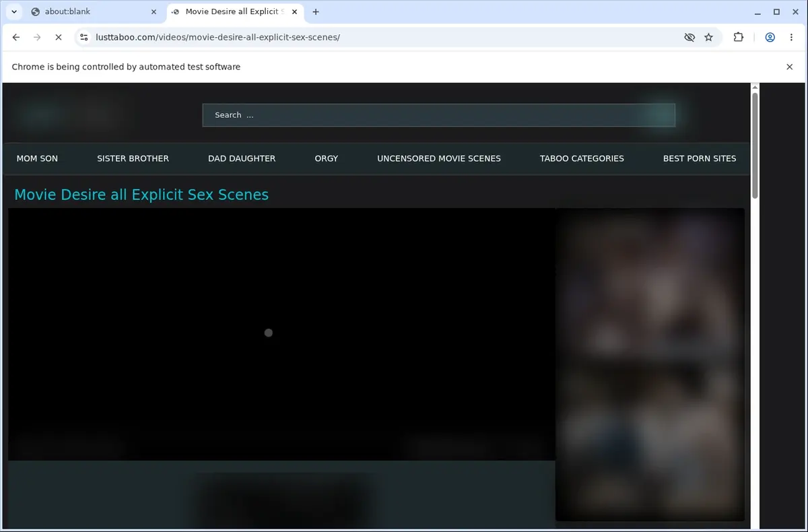Click the page title heading text
Viewport: 808px width, 532px height.
141,195
